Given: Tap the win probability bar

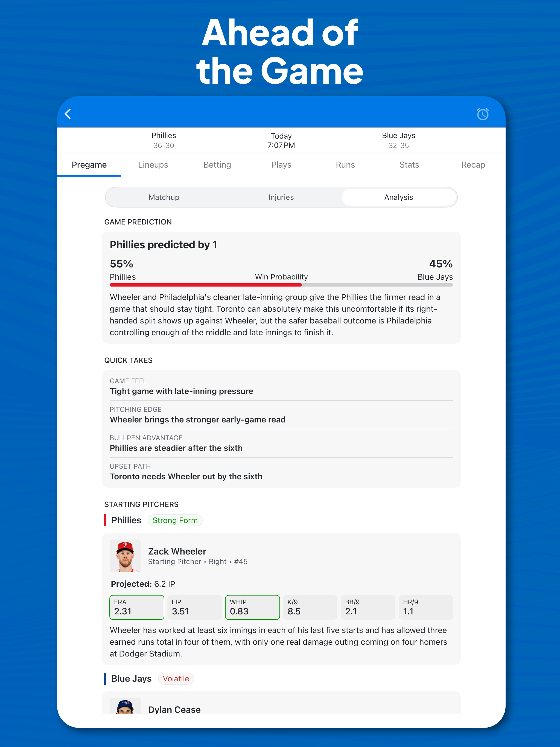Looking at the screenshot, I should (x=281, y=285).
